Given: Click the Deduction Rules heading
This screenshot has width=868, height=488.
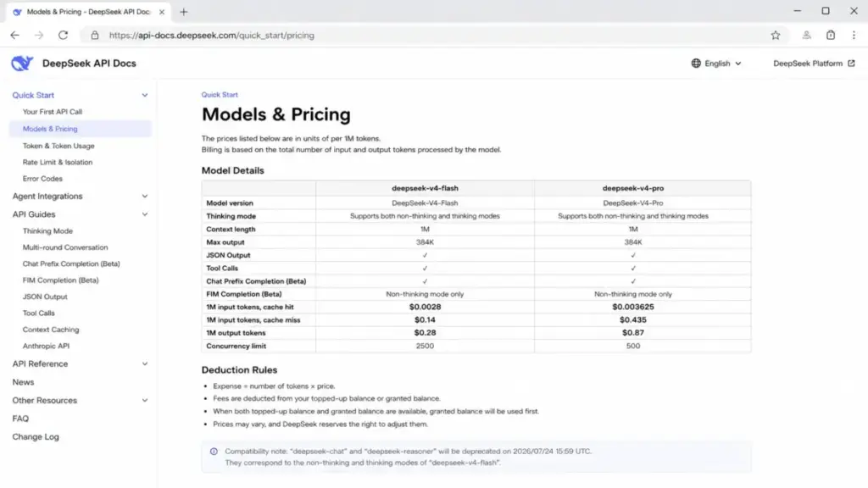Looking at the screenshot, I should pos(239,369).
